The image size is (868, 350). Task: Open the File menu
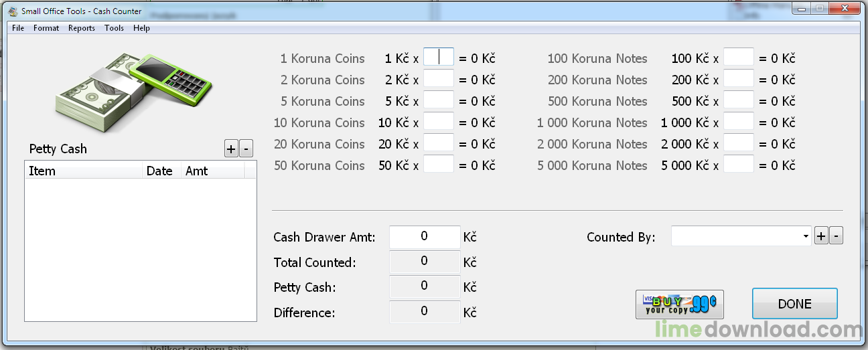(18, 28)
